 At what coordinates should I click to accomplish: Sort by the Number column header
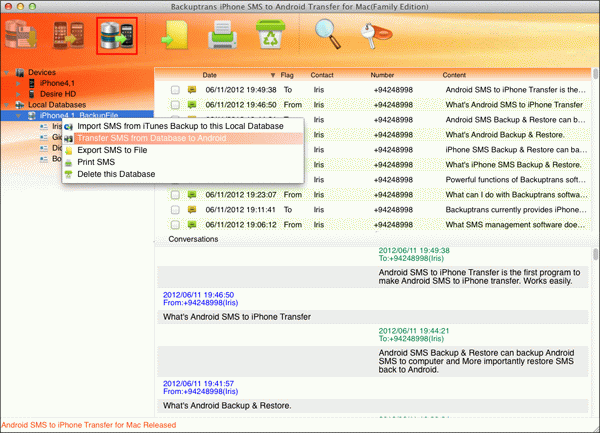point(382,75)
